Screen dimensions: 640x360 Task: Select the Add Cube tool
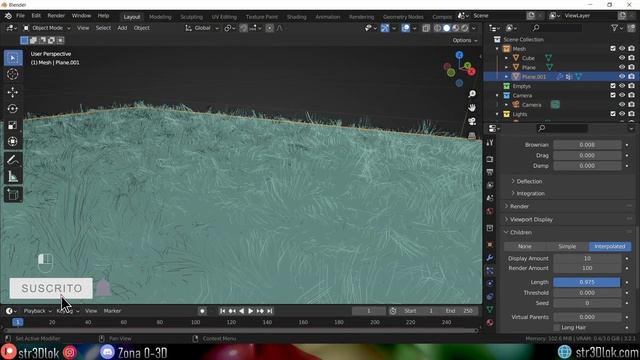point(13,195)
